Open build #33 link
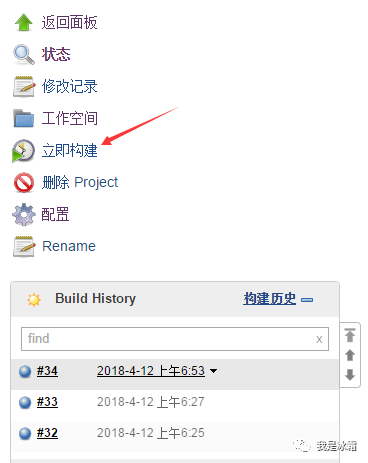This screenshot has height=463, width=368. tap(47, 402)
